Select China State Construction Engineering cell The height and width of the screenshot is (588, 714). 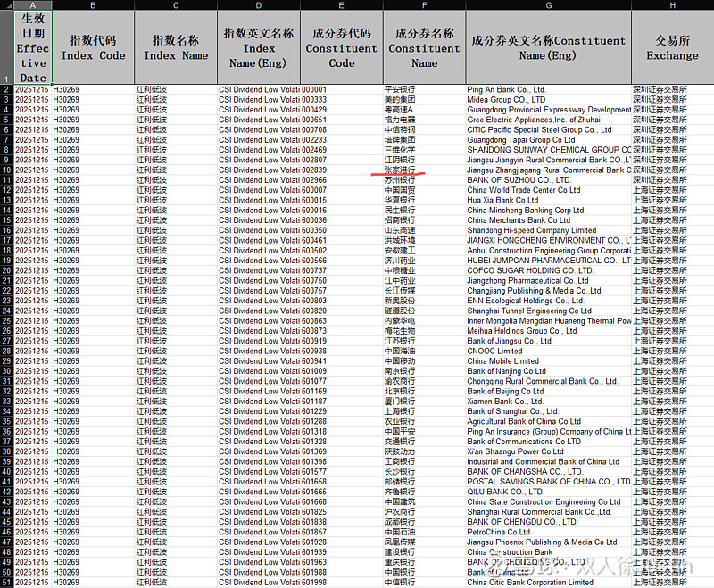(548, 502)
